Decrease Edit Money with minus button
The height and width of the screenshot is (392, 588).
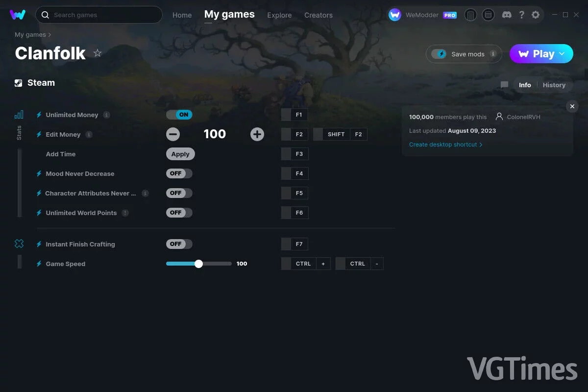point(173,134)
